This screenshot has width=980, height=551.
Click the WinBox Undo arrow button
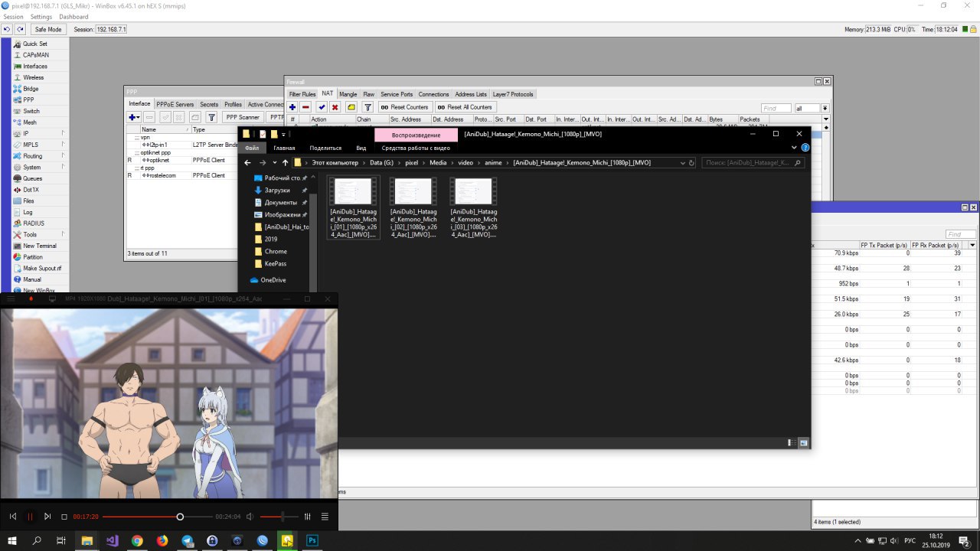click(x=7, y=29)
